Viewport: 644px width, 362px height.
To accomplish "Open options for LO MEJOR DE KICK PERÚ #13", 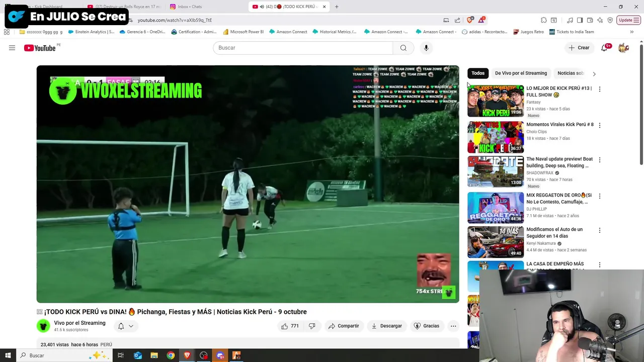I will (599, 89).
